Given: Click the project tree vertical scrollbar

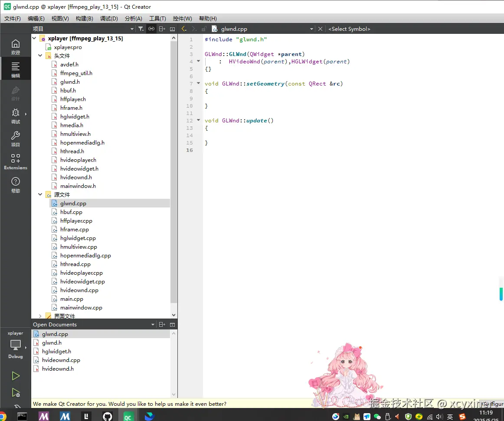Looking at the screenshot, I should (x=173, y=172).
